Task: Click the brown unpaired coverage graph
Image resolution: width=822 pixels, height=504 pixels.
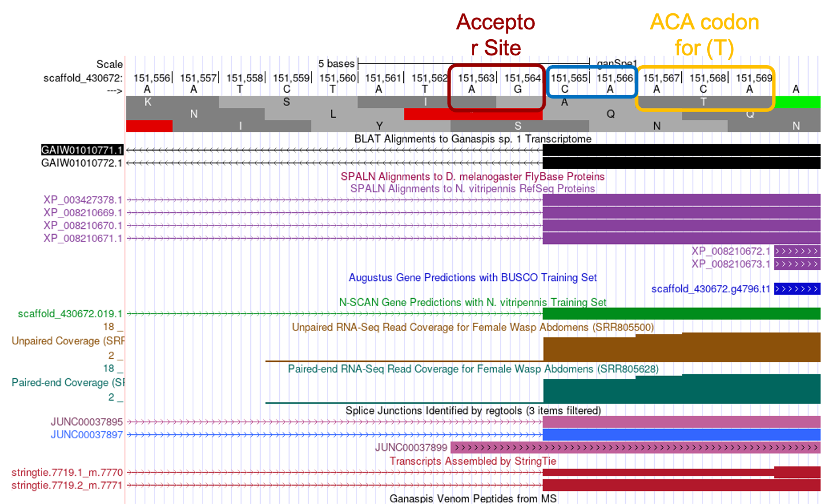Action: pyautogui.click(x=682, y=348)
